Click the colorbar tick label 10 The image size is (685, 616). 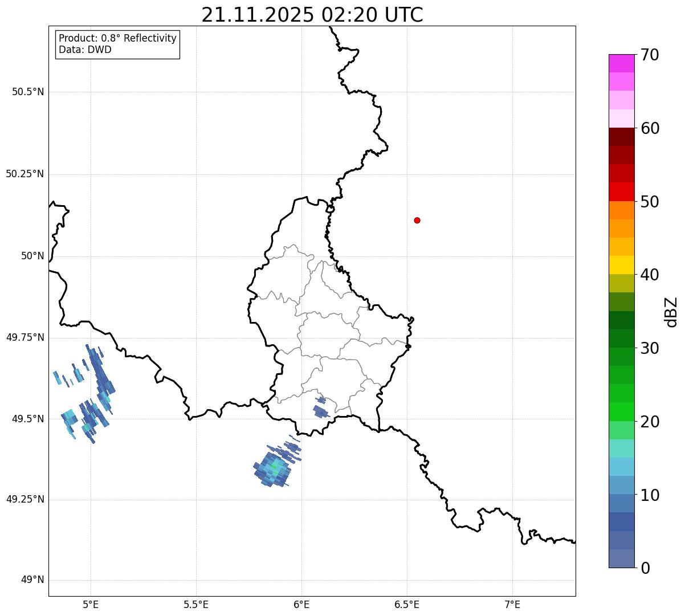pos(650,495)
